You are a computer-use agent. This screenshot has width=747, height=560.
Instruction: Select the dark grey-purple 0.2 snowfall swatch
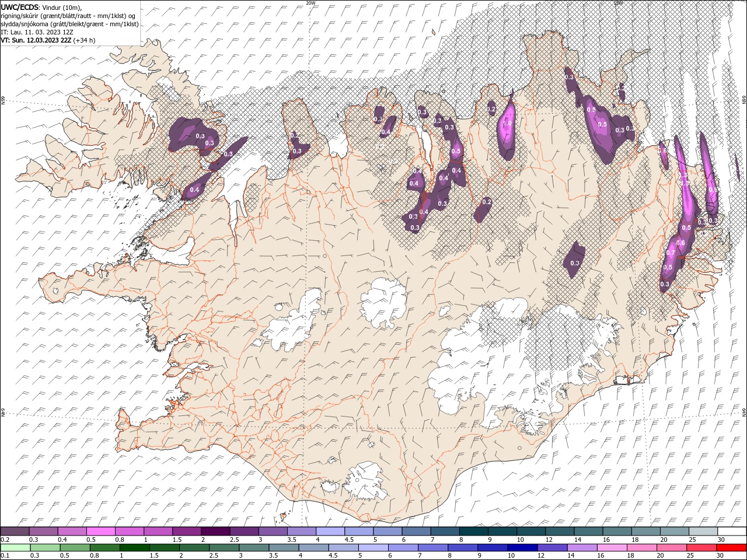pos(15,531)
